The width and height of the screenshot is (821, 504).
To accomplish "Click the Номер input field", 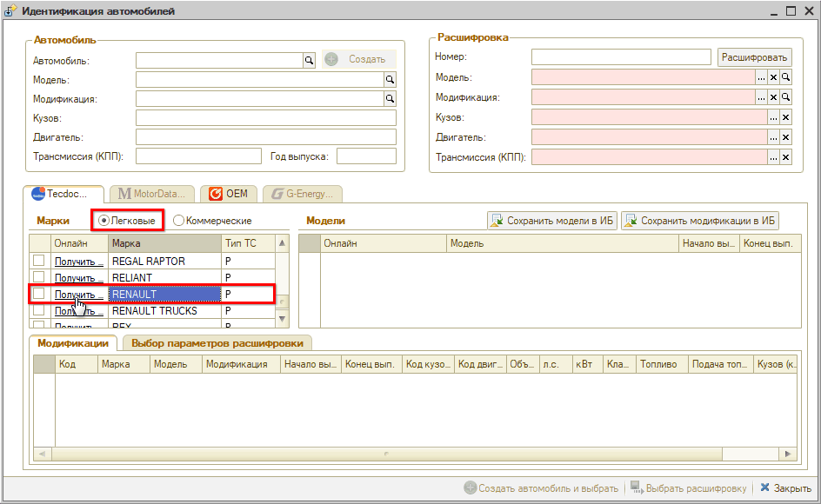I will (621, 57).
